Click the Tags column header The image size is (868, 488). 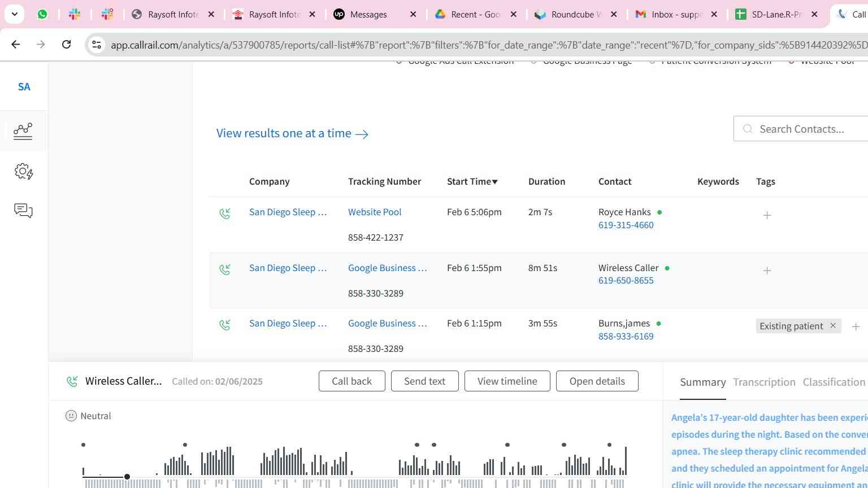click(x=766, y=181)
